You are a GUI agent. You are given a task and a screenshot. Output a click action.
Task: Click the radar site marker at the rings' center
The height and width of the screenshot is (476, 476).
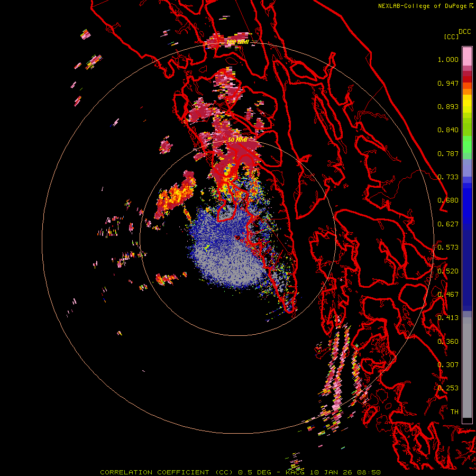point(237,237)
